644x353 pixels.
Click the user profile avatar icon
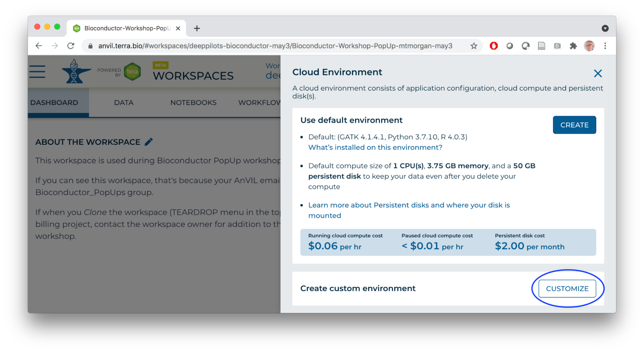589,45
